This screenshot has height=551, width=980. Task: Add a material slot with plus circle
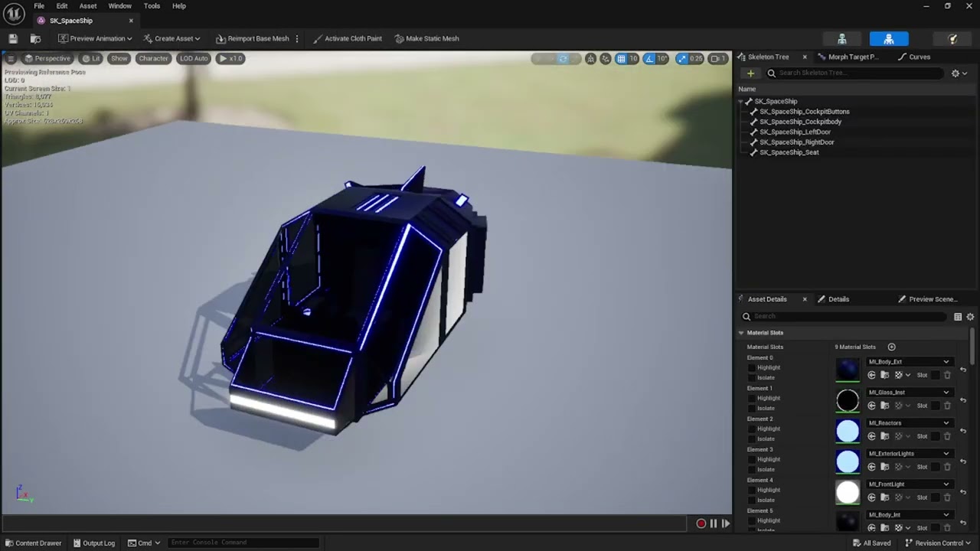[891, 347]
